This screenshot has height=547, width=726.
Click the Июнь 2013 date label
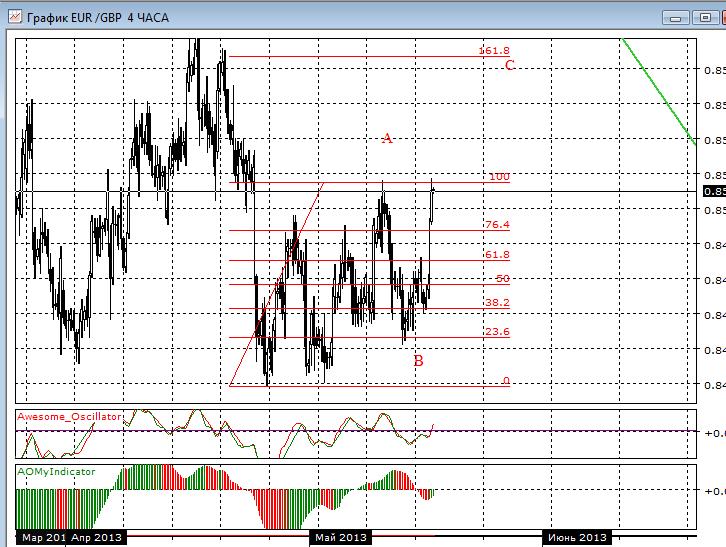pyautogui.click(x=577, y=537)
